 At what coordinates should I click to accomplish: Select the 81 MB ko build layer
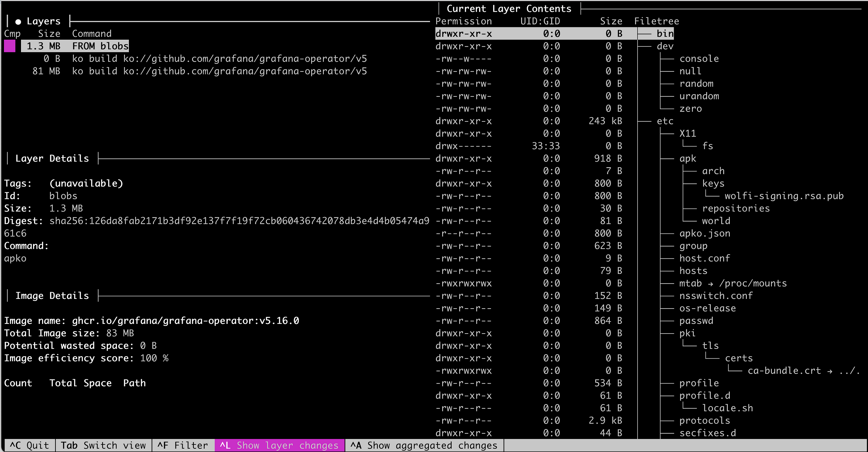(x=200, y=71)
